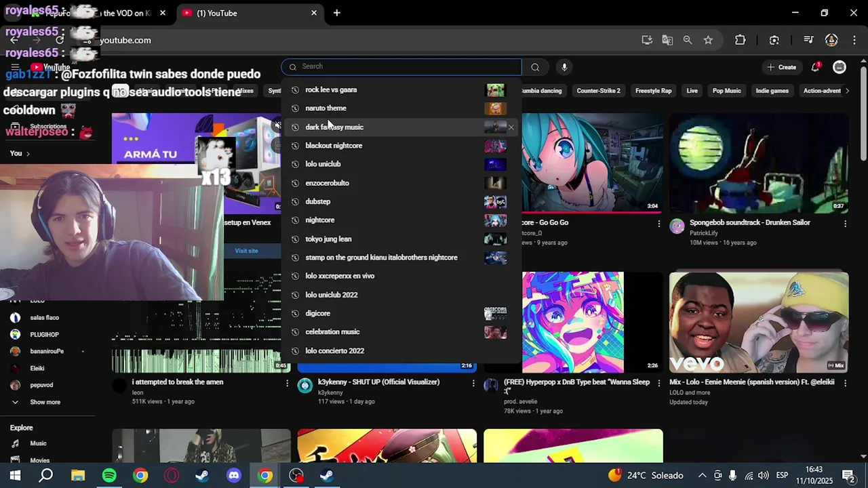
Task: Open Eenie Meenie spanish version mix thumbnail
Action: click(x=758, y=322)
